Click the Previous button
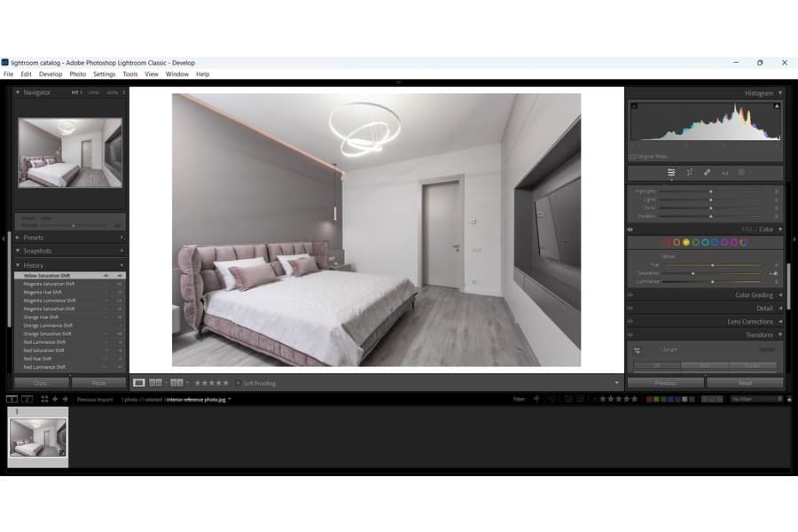This screenshot has width=798, height=532. (x=666, y=383)
